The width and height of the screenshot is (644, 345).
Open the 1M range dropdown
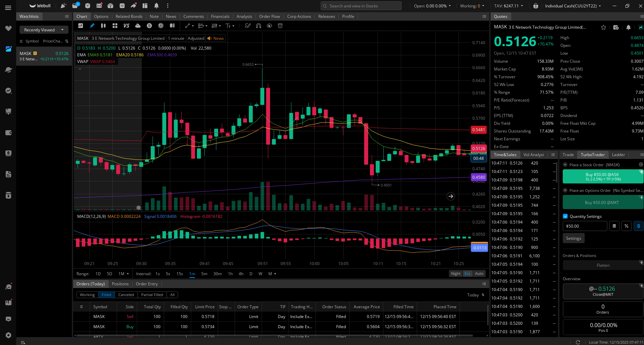(x=123, y=274)
